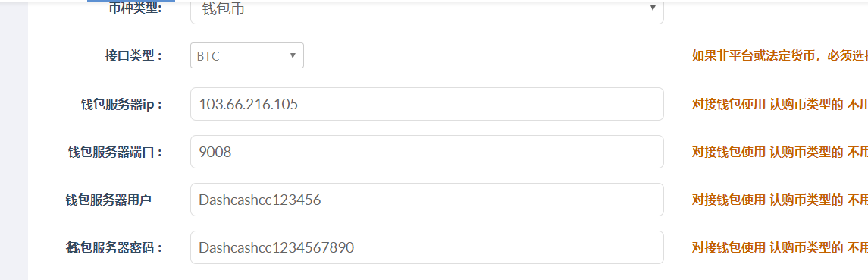Click the 接口类型 label
868x280 pixels.
[133, 56]
